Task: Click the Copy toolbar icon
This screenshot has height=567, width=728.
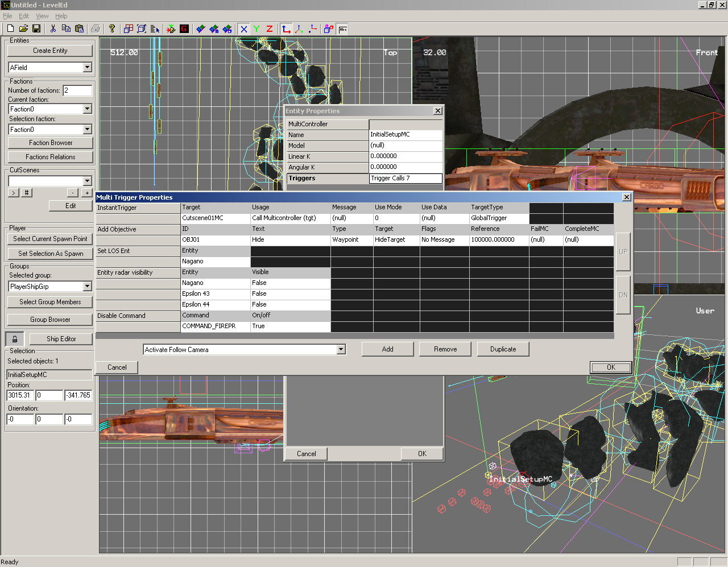Action: [x=66, y=29]
